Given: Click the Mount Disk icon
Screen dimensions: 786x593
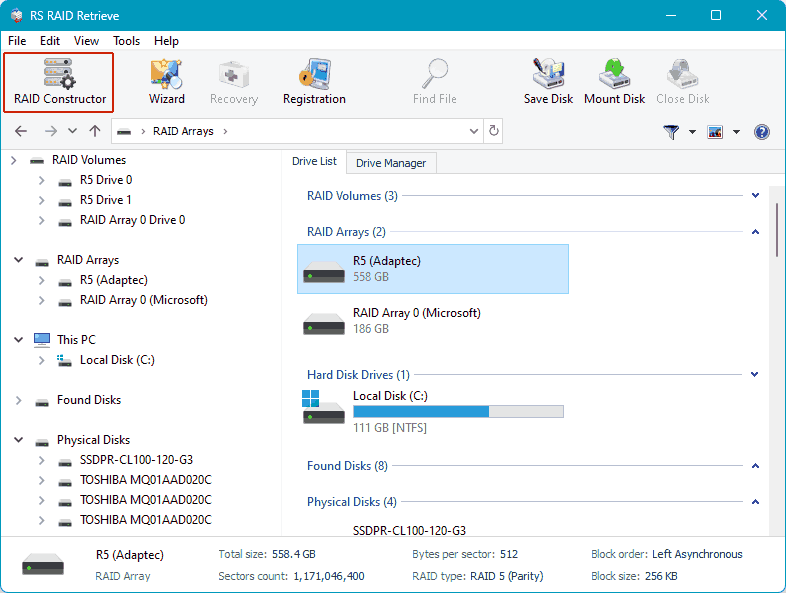Looking at the screenshot, I should pyautogui.click(x=614, y=81).
